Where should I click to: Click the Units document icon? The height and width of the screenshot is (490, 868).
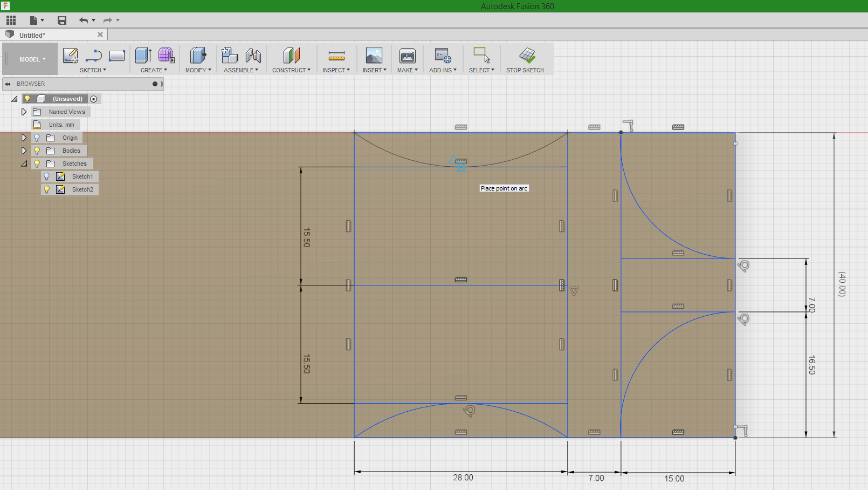[37, 125]
